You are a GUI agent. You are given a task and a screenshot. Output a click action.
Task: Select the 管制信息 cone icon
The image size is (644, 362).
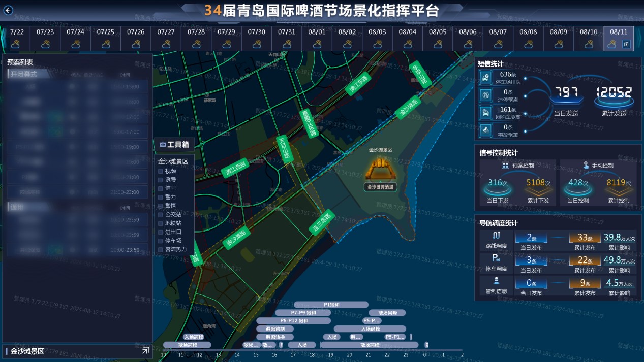click(496, 281)
